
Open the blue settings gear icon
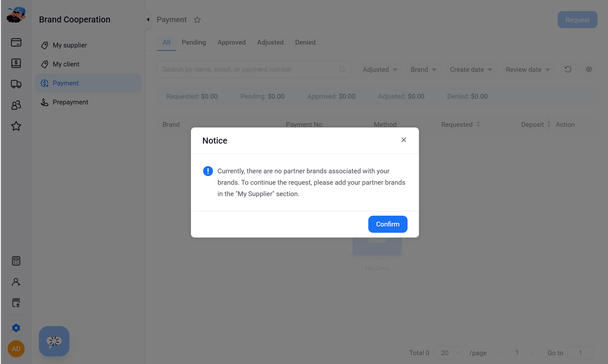pyautogui.click(x=16, y=328)
